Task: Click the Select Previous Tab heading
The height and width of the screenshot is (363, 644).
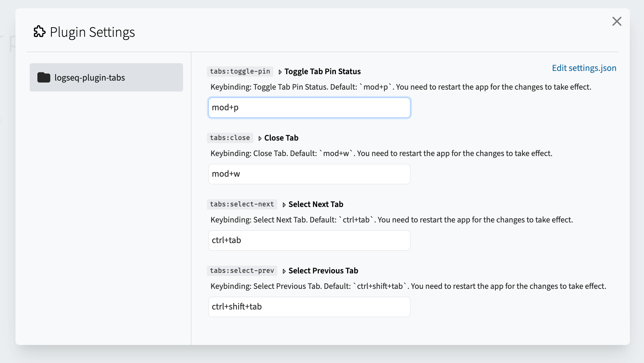Action: coord(323,270)
